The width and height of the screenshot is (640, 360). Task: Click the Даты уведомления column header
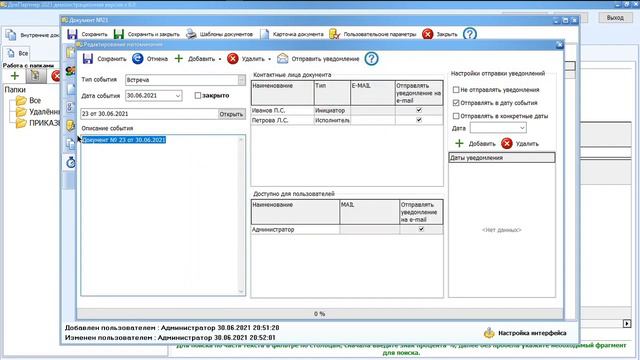pyautogui.click(x=502, y=158)
